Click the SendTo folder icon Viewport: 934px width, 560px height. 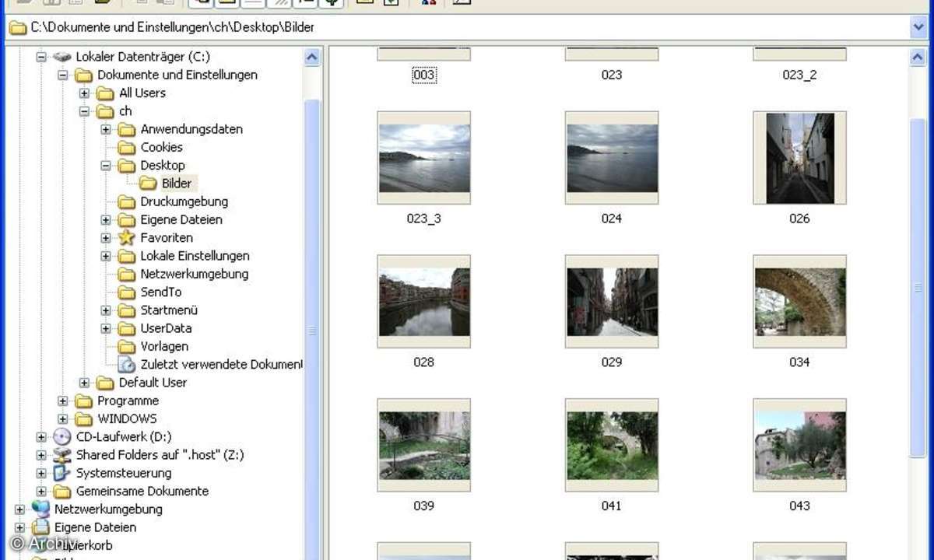pyautogui.click(x=126, y=292)
